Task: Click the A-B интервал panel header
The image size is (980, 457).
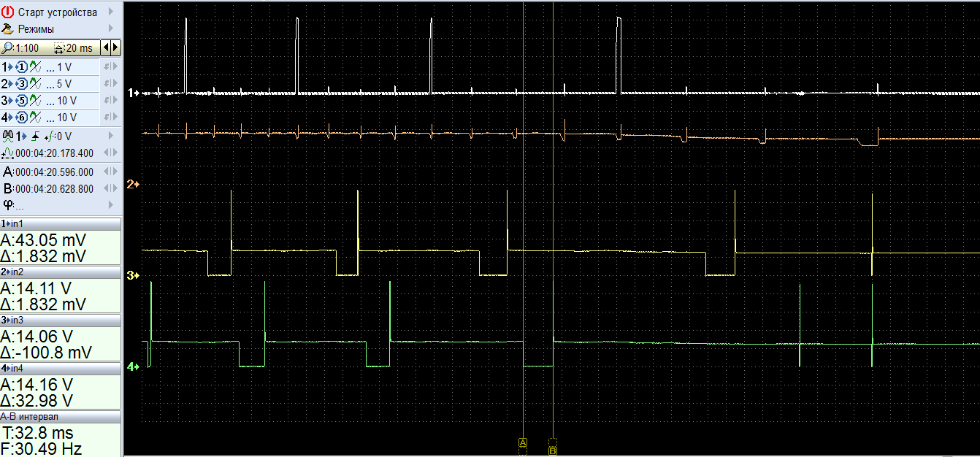Action: point(61,416)
